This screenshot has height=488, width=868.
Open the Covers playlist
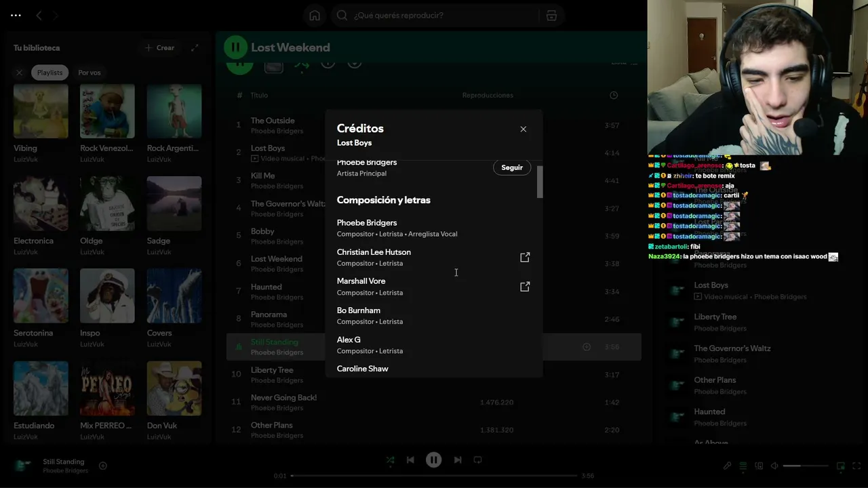point(174,308)
